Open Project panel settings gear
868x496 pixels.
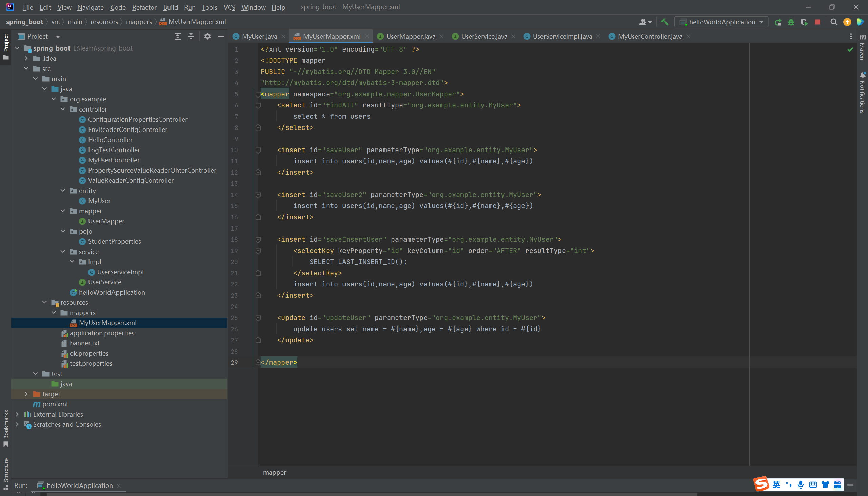pyautogui.click(x=207, y=37)
